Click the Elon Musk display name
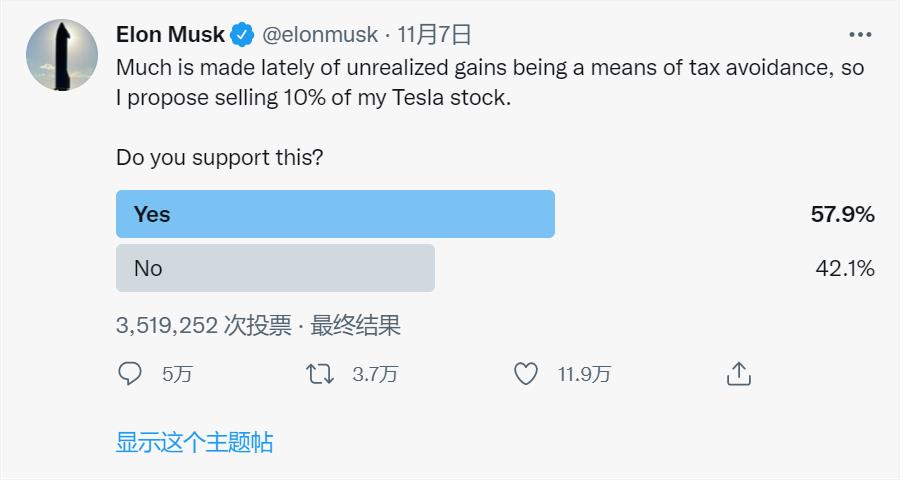903x480 pixels. tap(170, 35)
